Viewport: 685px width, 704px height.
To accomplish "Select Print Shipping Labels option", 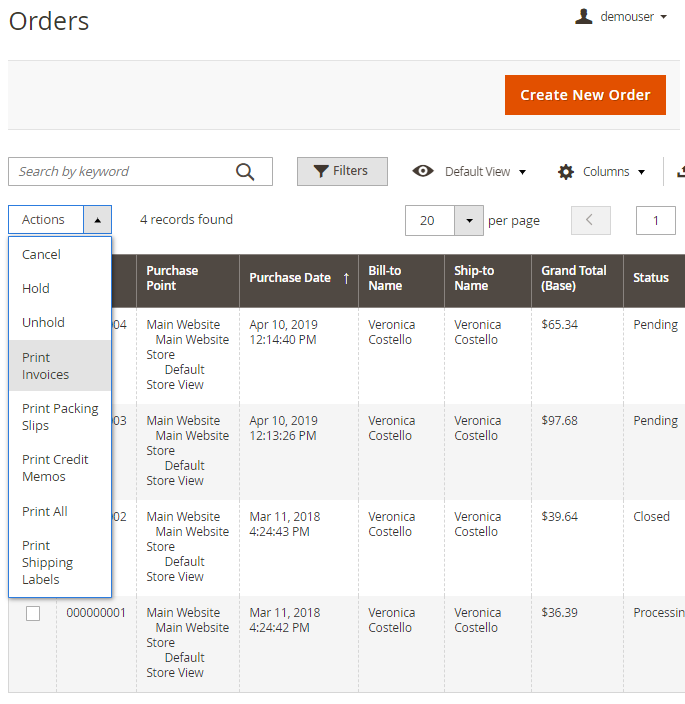I will pos(47,562).
